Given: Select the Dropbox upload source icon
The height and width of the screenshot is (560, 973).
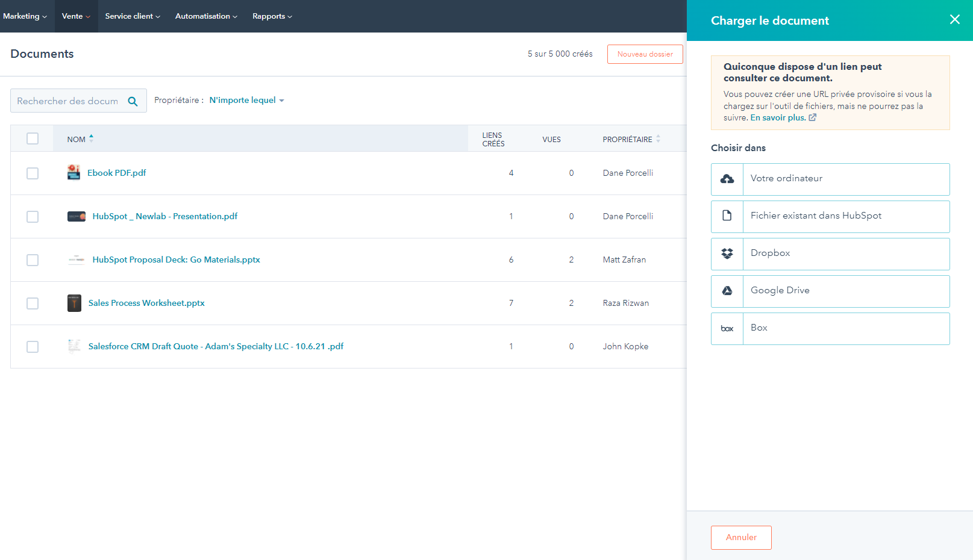Looking at the screenshot, I should (x=727, y=254).
